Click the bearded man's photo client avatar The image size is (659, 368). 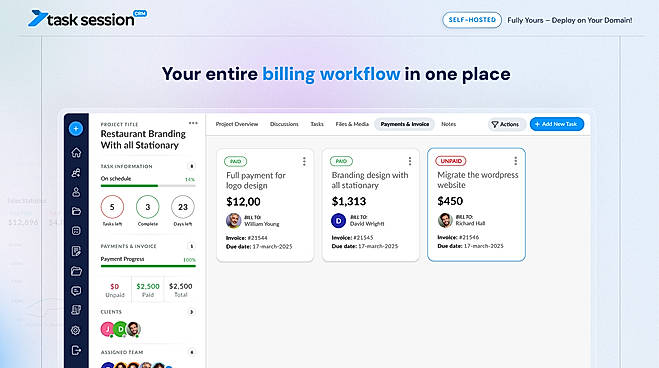134,329
